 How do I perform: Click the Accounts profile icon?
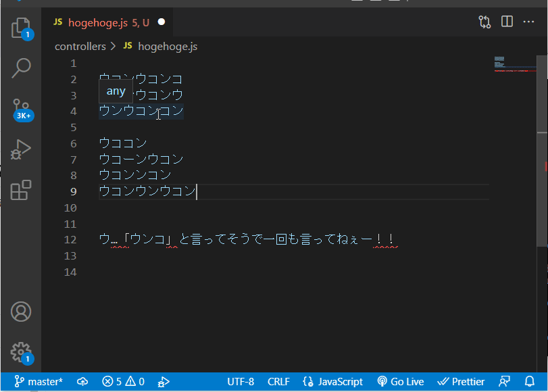pos(22,312)
